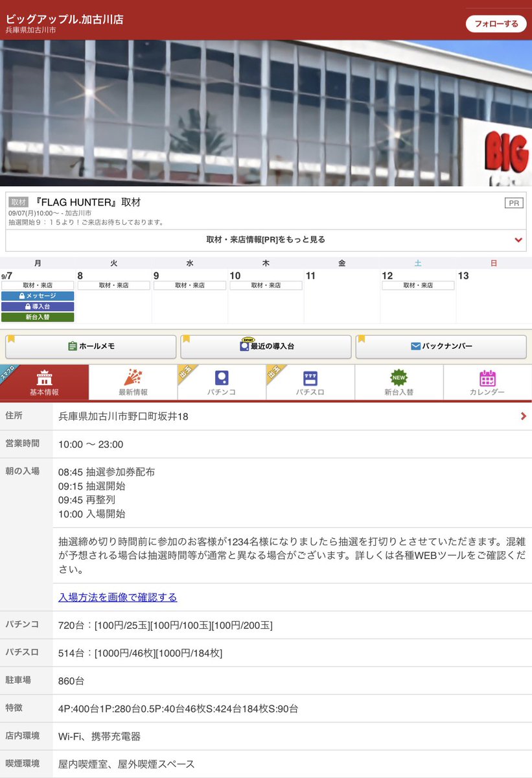Click the PR badge
The image size is (532, 778).
coord(514,203)
